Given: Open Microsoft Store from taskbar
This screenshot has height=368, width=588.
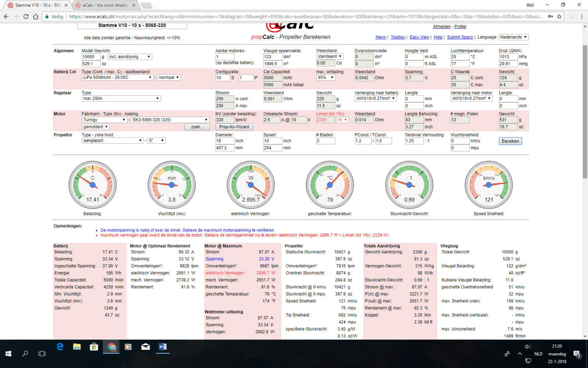Looking at the screenshot, I should pyautogui.click(x=94, y=347).
